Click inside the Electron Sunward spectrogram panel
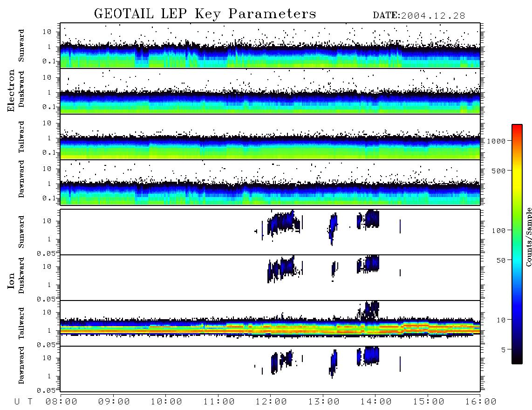Screen dimensions: 532x410 pyautogui.click(x=270, y=46)
